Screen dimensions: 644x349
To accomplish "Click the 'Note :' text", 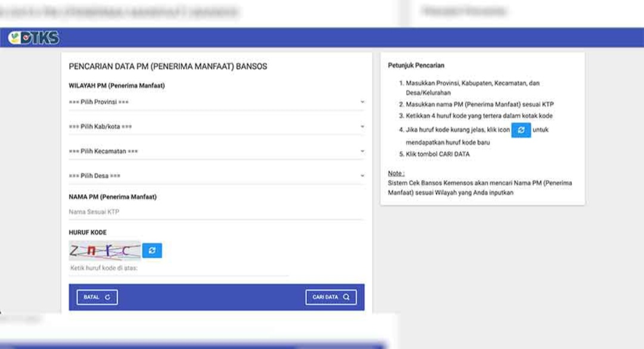I will [x=396, y=173].
